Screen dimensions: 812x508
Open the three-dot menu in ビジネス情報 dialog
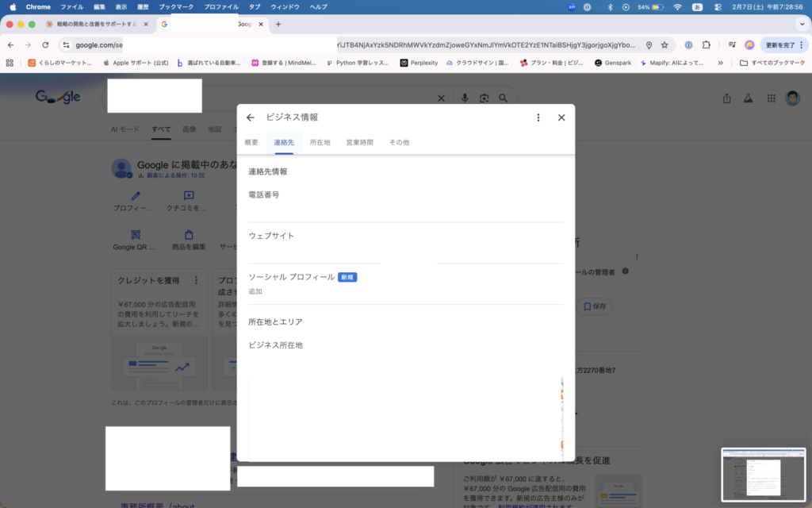tap(538, 117)
